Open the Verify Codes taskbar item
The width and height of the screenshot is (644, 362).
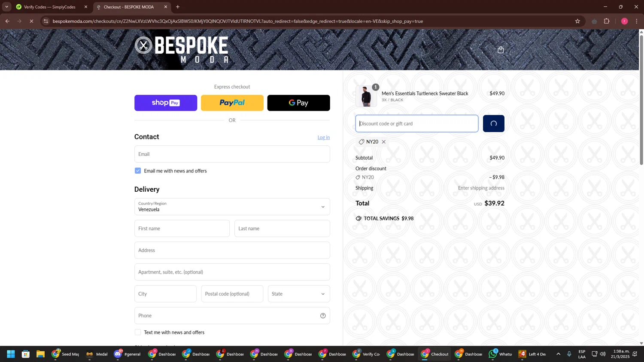pos(366,354)
